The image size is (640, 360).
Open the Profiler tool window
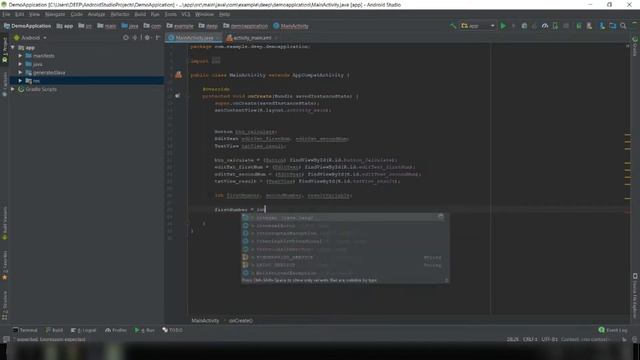click(116, 330)
